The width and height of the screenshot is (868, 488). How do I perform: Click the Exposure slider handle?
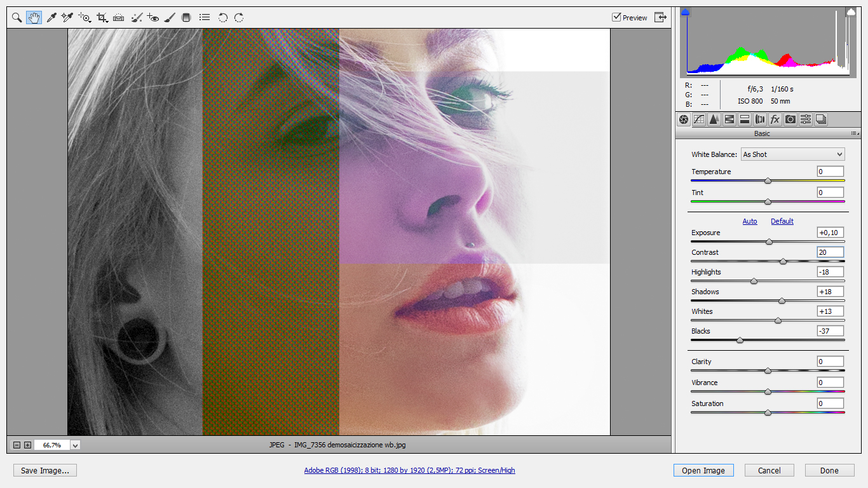[769, 241]
